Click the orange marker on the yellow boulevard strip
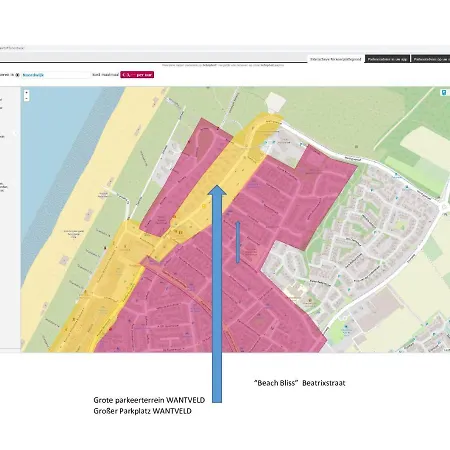450x450 pixels. pyautogui.click(x=174, y=217)
